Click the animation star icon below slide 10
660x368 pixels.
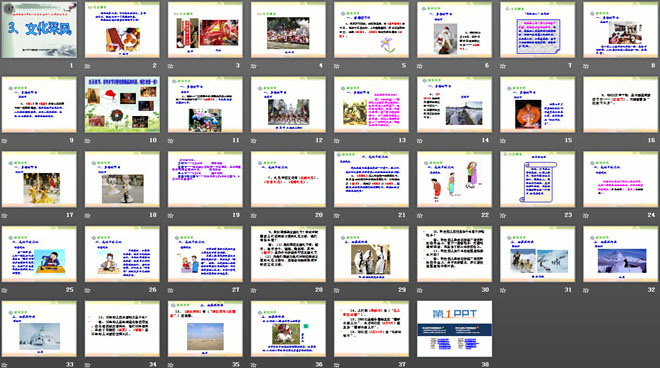point(87,141)
